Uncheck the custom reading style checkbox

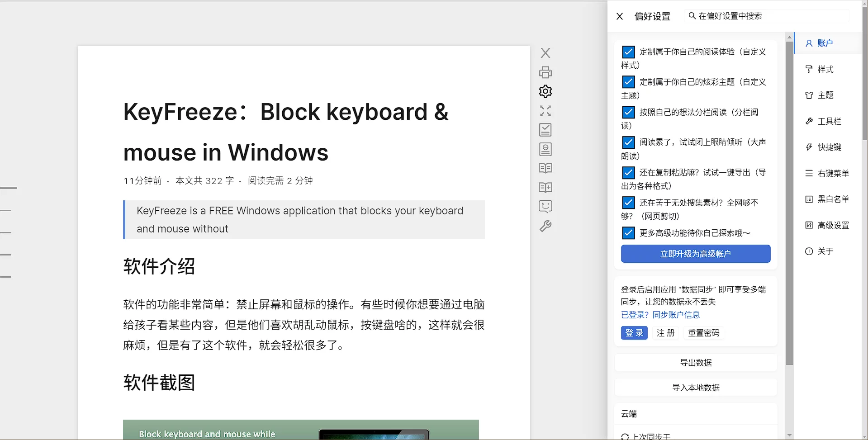click(628, 52)
